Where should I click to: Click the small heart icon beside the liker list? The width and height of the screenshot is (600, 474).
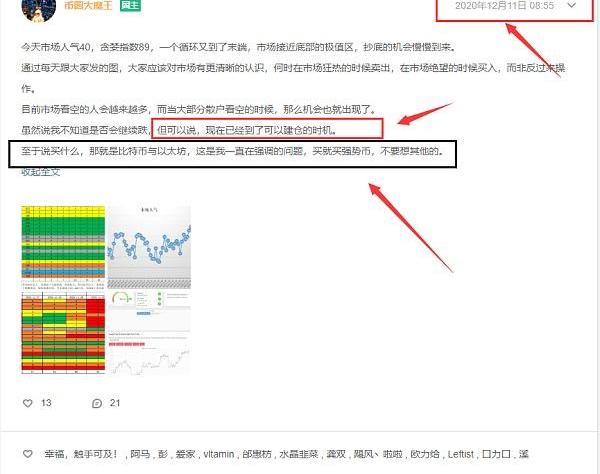coord(27,453)
